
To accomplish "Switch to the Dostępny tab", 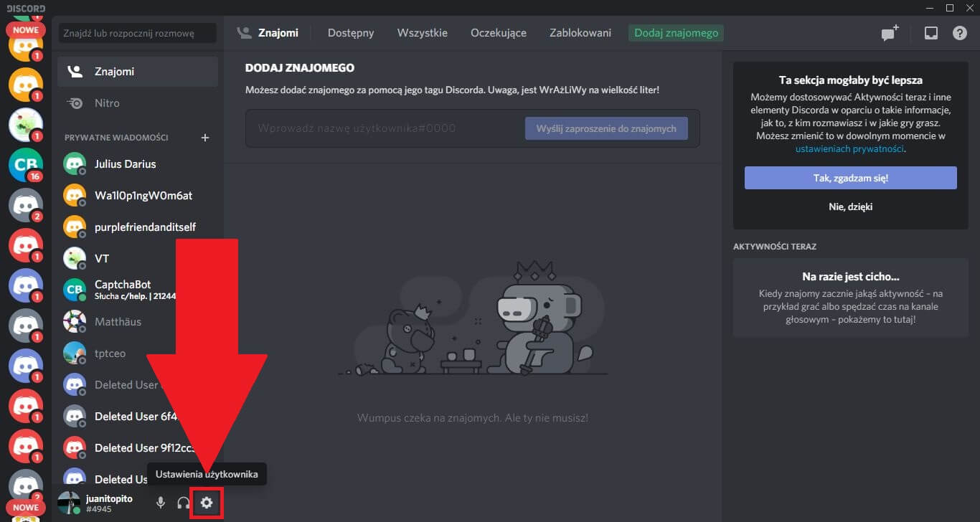I will tap(351, 33).
